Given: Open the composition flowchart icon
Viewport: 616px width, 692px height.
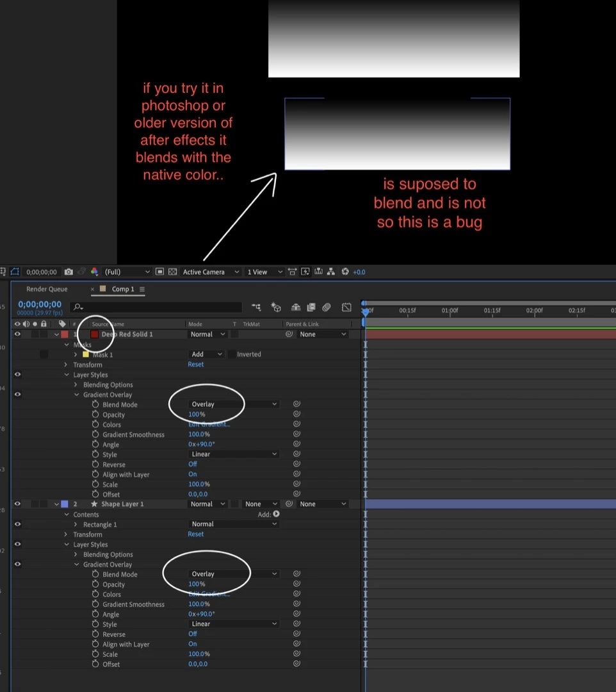Looking at the screenshot, I should click(331, 272).
